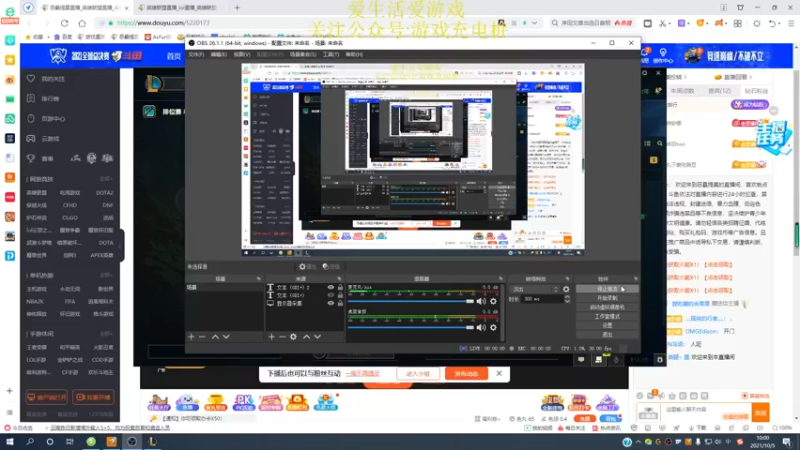Click the browser address bar URL
The image size is (800, 450).
163,23
